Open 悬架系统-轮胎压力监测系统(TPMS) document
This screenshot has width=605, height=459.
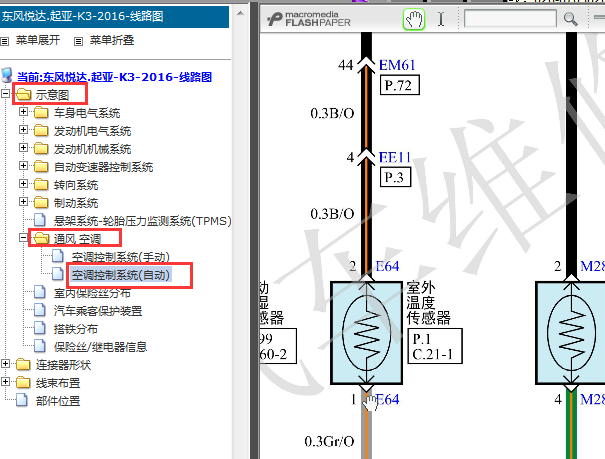coord(142,221)
